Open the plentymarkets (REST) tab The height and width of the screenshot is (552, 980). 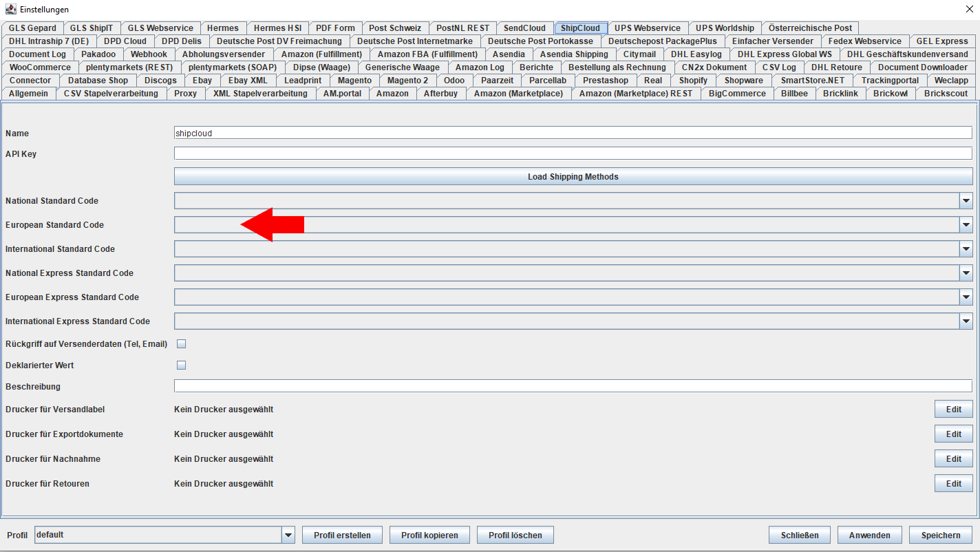coord(130,67)
